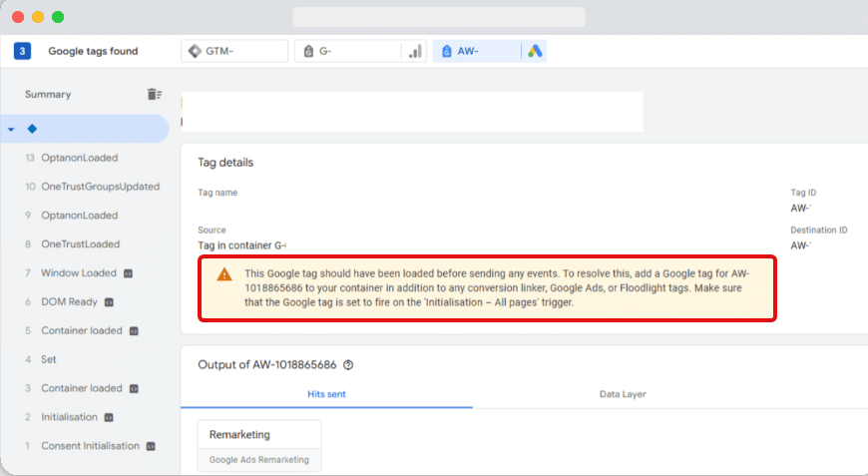Select the G- analytics tag chip
Image resolution: width=868 pixels, height=476 pixels.
pos(360,51)
